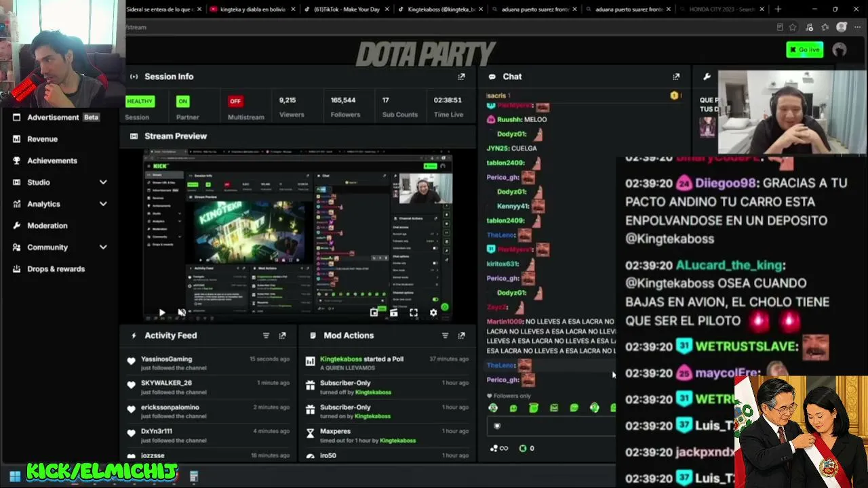Play the stream preview
The width and height of the screenshot is (868, 488).
click(x=161, y=312)
